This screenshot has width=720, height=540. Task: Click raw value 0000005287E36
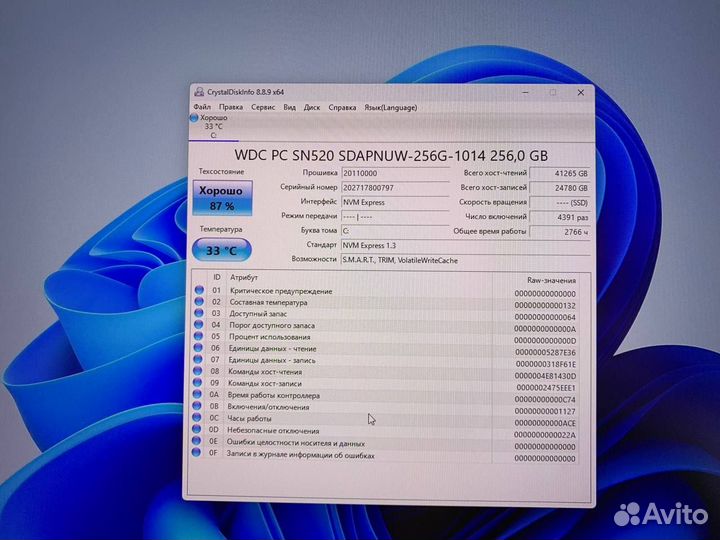[x=545, y=352]
